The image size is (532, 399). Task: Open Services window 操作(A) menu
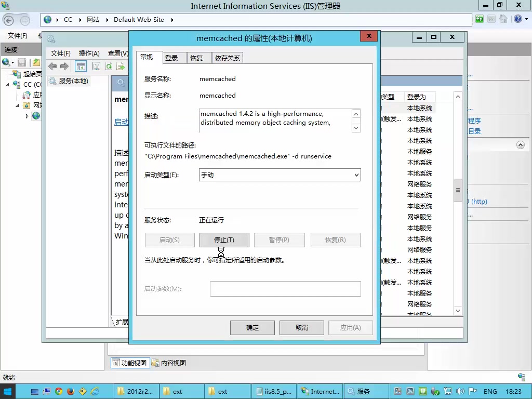tap(89, 54)
